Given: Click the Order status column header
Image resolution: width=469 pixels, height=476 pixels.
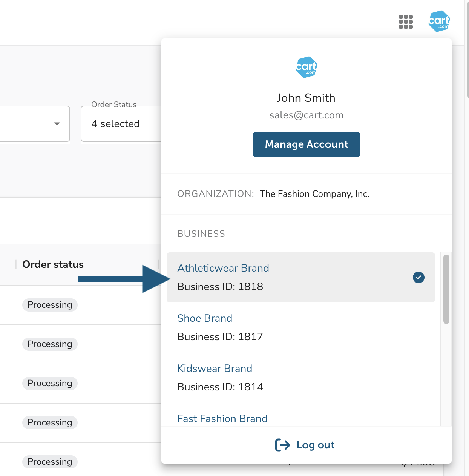Looking at the screenshot, I should pos(53,264).
